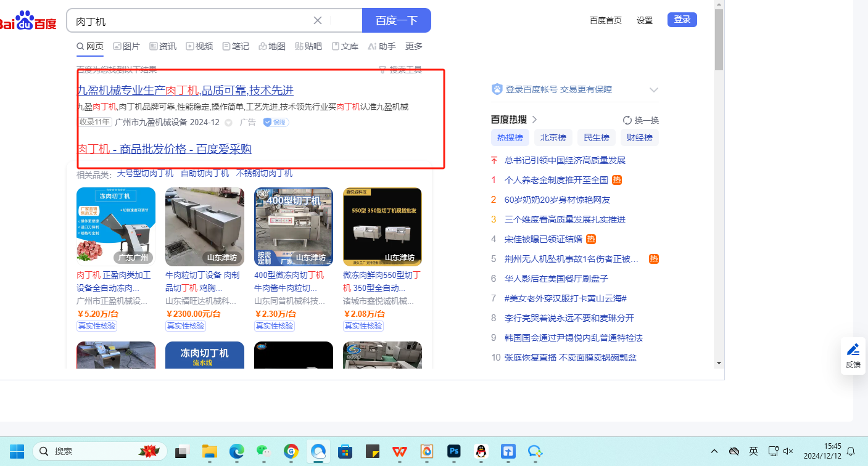Viewport: 868px width, 466px height.
Task: Click the 400型切丁机 product thumbnail
Action: pos(294,227)
